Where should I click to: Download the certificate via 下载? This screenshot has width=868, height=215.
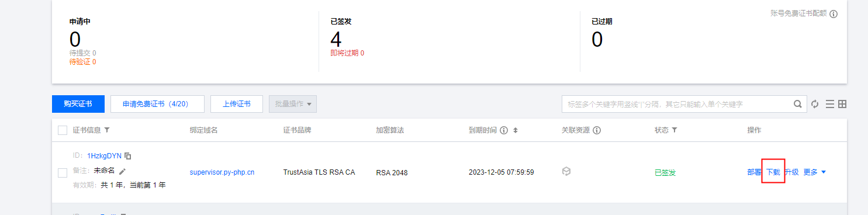(773, 172)
